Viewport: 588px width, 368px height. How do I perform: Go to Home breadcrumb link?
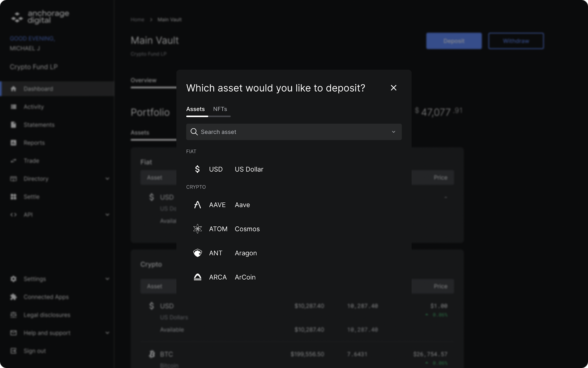pos(137,20)
